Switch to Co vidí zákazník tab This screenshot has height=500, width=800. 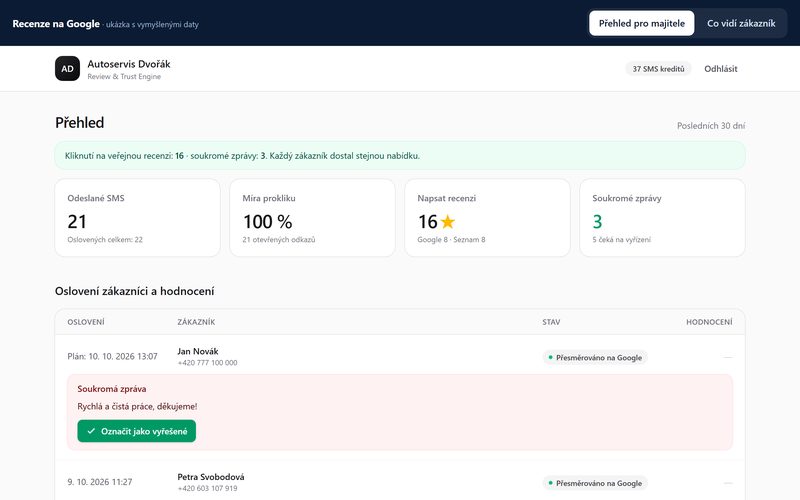click(x=741, y=23)
